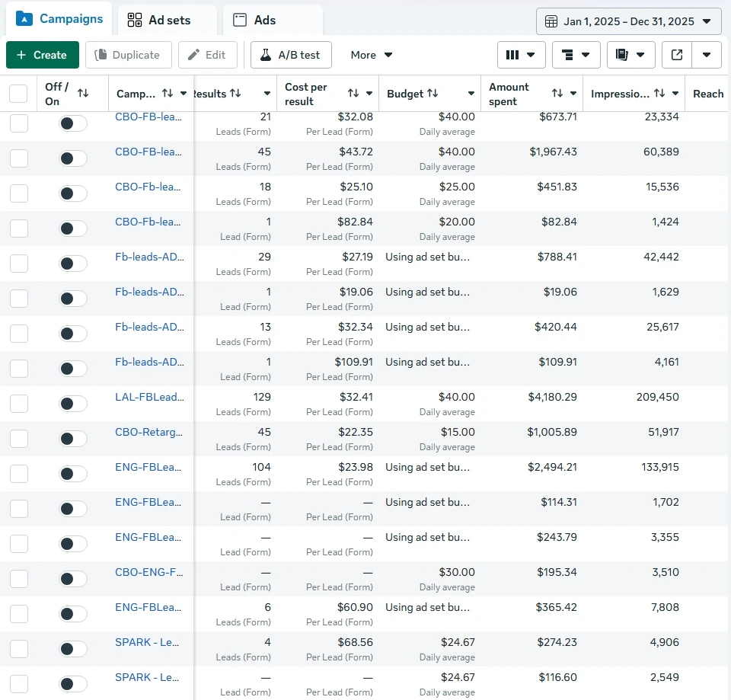Click the Duplicate button
This screenshot has width=731, height=700.
click(x=128, y=55)
